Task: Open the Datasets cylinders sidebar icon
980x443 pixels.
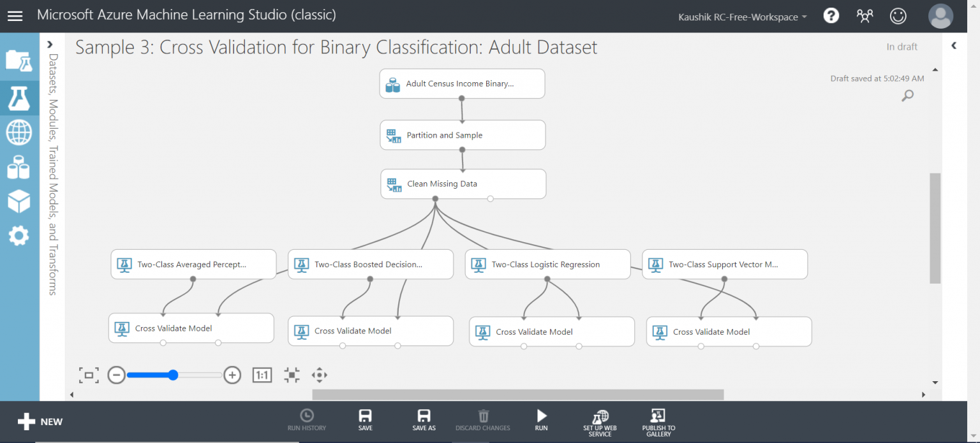Action: pos(19,168)
